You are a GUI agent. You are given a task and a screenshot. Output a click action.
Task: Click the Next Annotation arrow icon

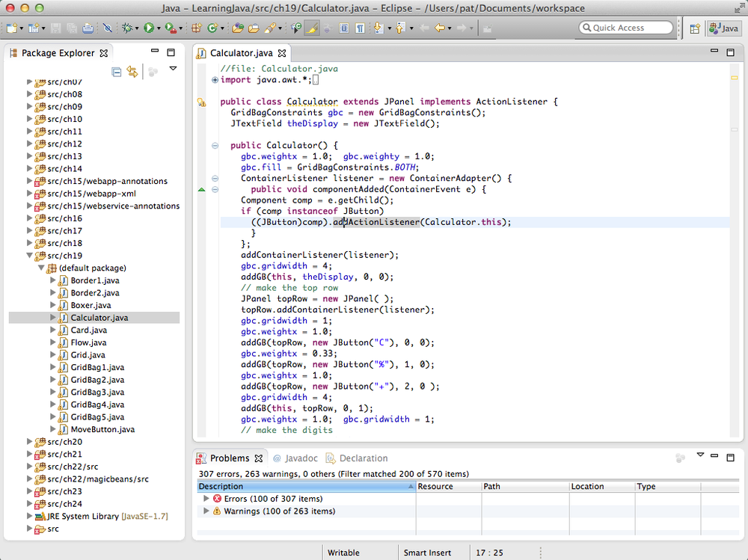[378, 28]
